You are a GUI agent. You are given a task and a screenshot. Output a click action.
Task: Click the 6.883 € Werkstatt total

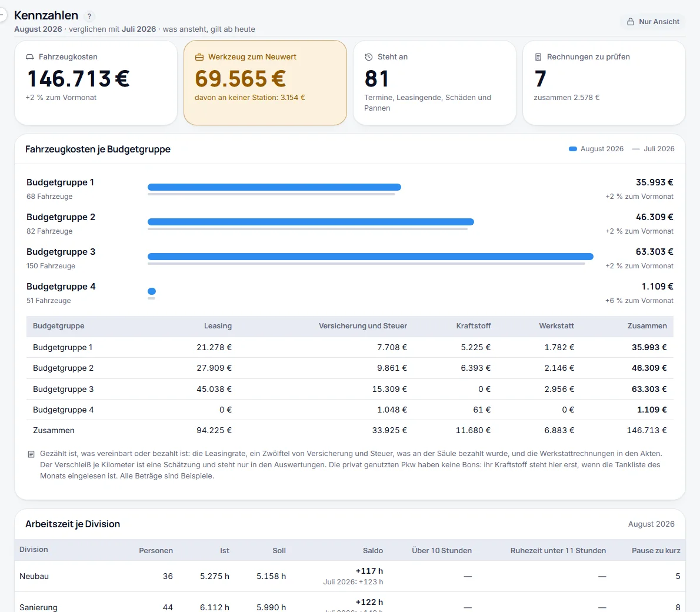tap(559, 430)
